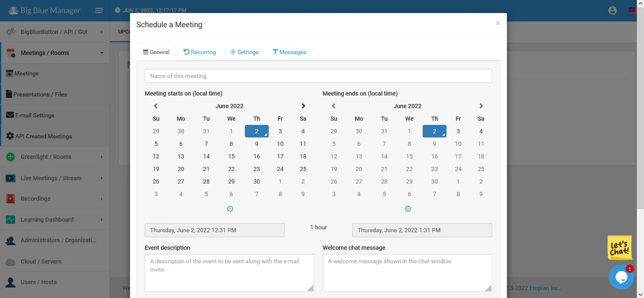
Task: Click the meeting name input field
Action: point(318,76)
